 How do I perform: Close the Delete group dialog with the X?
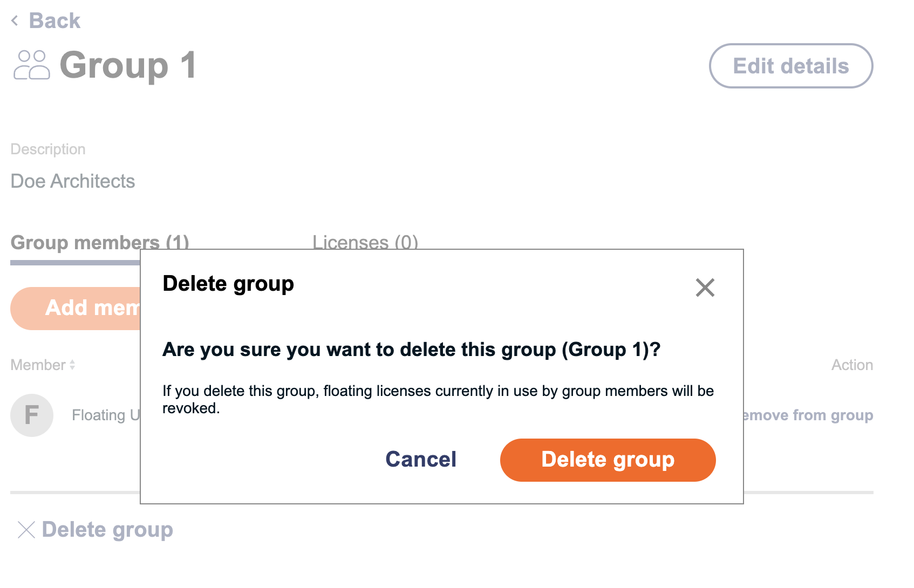(x=705, y=288)
